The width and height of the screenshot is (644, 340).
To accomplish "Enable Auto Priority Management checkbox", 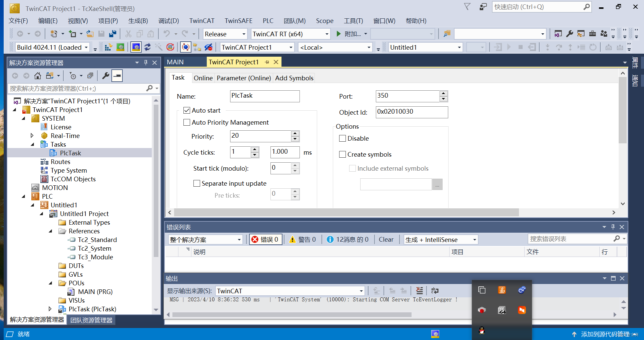I will click(187, 122).
